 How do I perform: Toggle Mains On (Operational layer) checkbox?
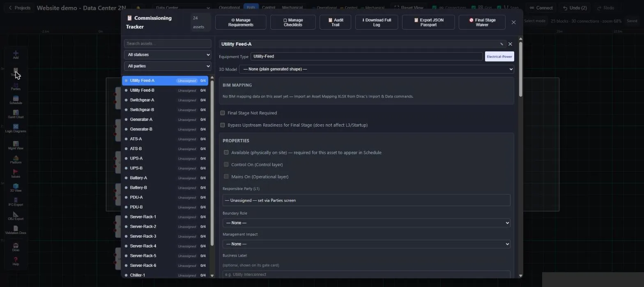click(x=226, y=176)
